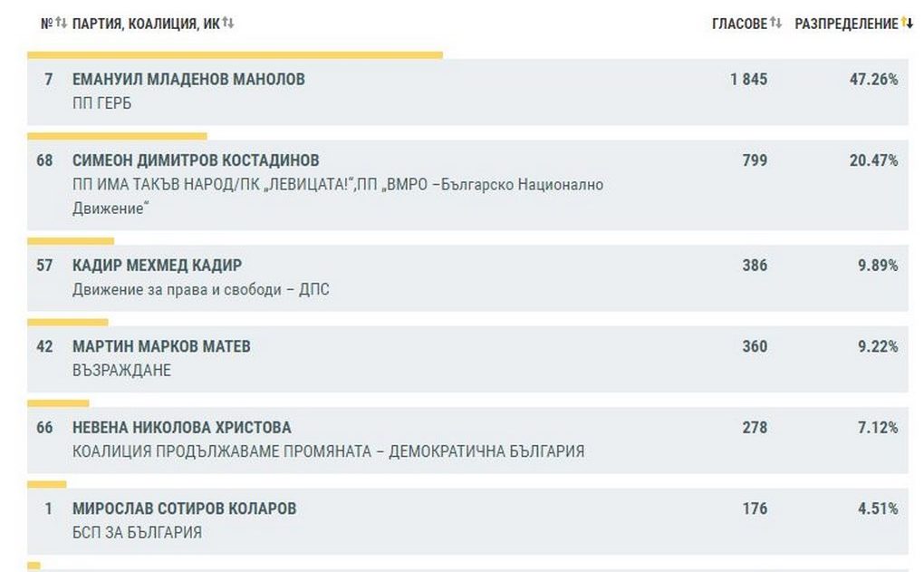Open СИМЕОН ДИМИТРОВ КОСТАДИНОВ result row

coord(196,160)
